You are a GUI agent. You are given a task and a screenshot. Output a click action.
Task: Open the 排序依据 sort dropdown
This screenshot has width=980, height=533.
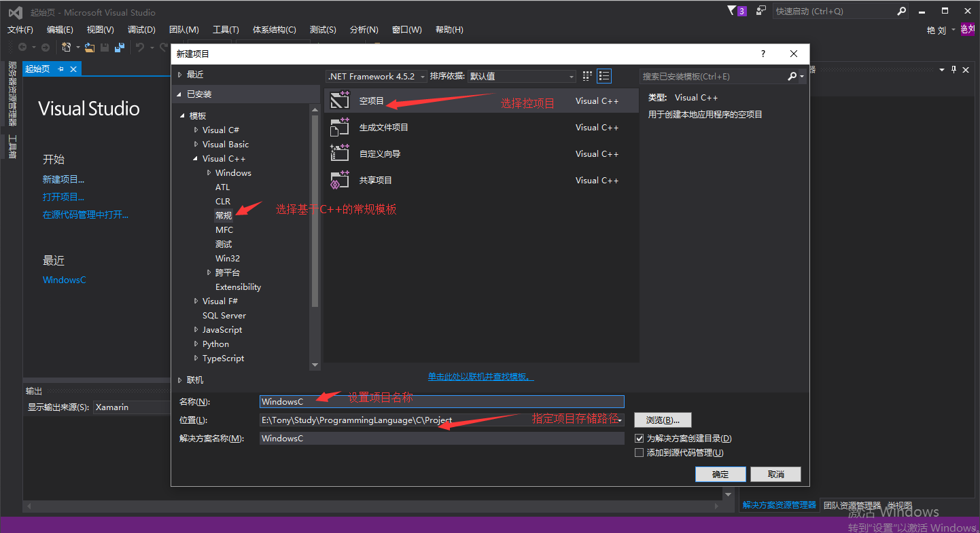point(522,77)
